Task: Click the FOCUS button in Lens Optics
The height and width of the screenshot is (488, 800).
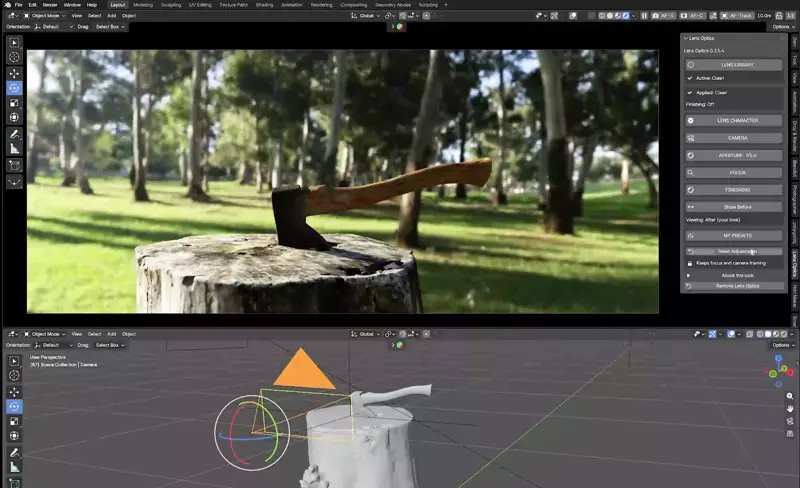Action: (734, 173)
